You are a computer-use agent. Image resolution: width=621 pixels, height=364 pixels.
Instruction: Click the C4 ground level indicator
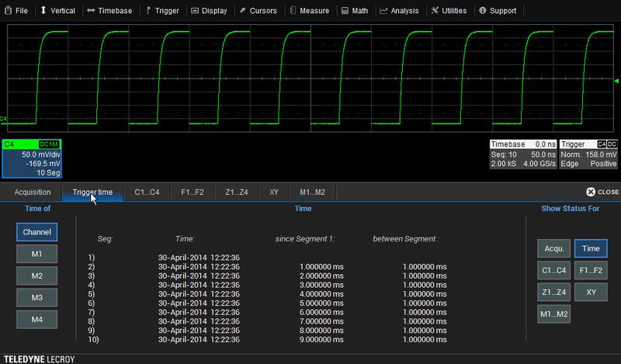coord(4,119)
